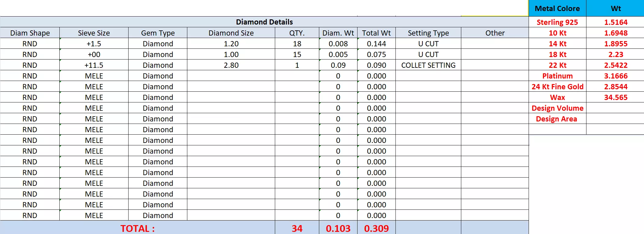Select the Sterling 925 cell
The width and height of the screenshot is (644, 234).
(557, 22)
